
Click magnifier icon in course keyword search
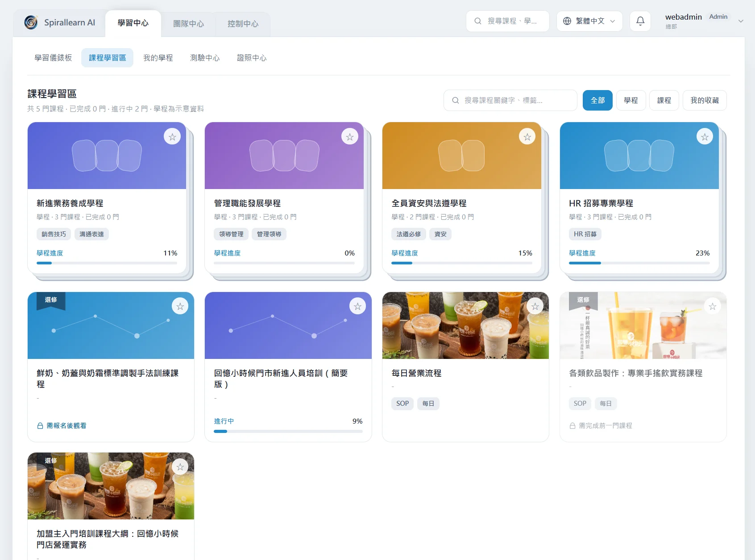tap(456, 100)
